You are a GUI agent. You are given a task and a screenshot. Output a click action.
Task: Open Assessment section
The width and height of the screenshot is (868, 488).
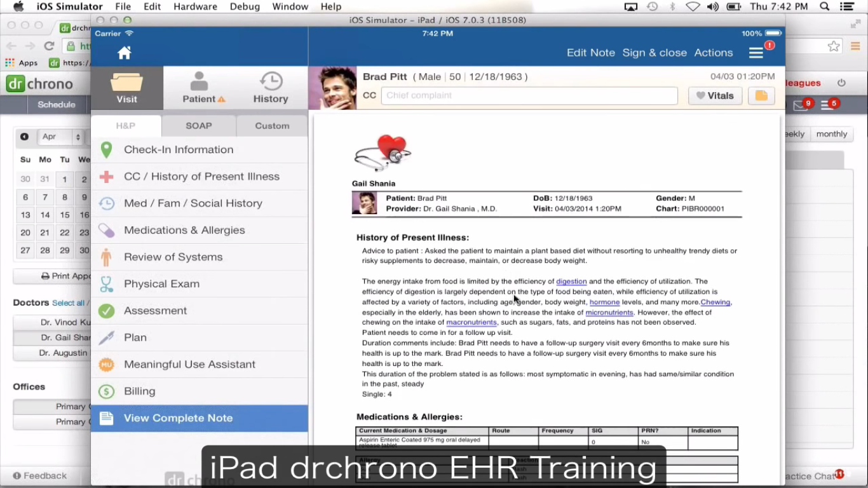pos(200,311)
